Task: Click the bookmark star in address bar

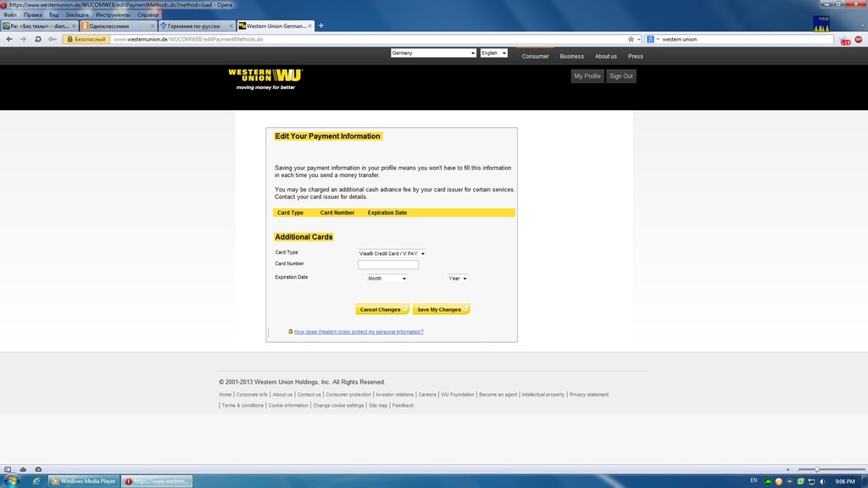Action: (x=631, y=39)
